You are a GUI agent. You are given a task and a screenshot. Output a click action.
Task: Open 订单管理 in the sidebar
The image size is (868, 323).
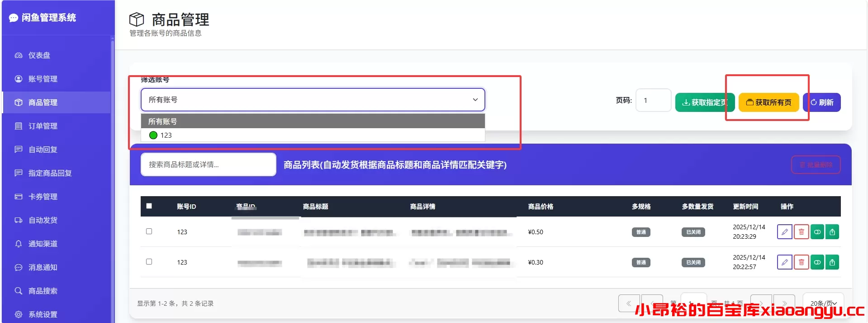(56, 126)
